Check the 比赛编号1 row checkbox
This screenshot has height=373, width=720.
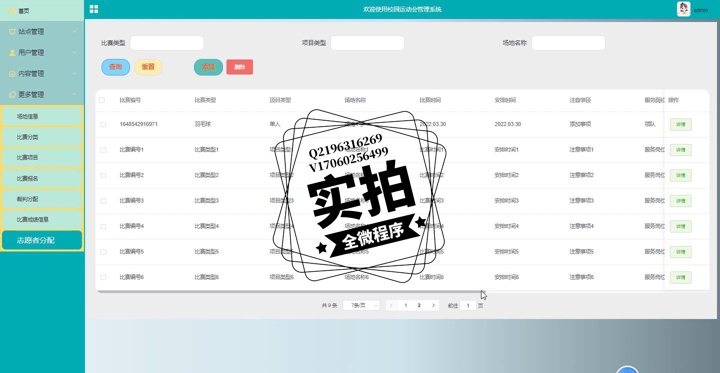tap(103, 150)
